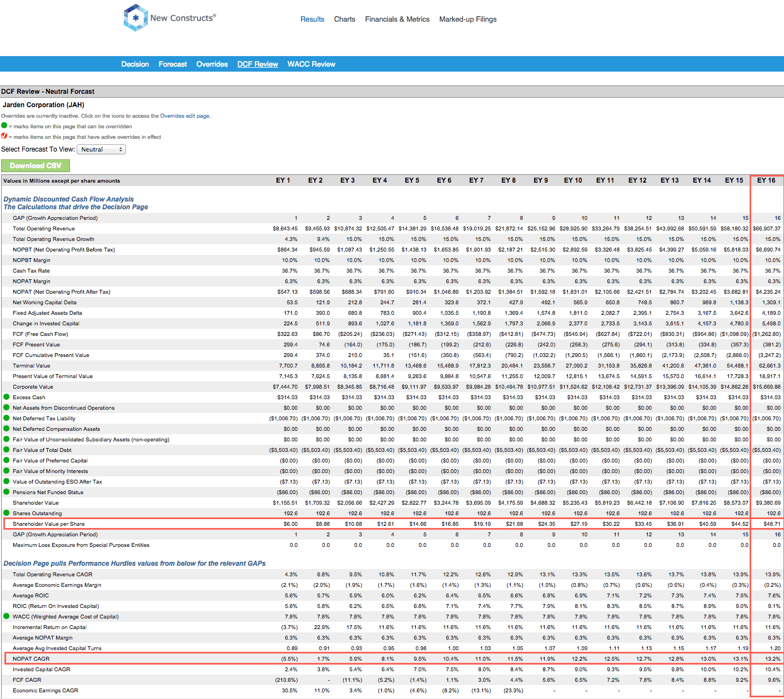Open the Select Forecast To View dropdown

tap(101, 149)
